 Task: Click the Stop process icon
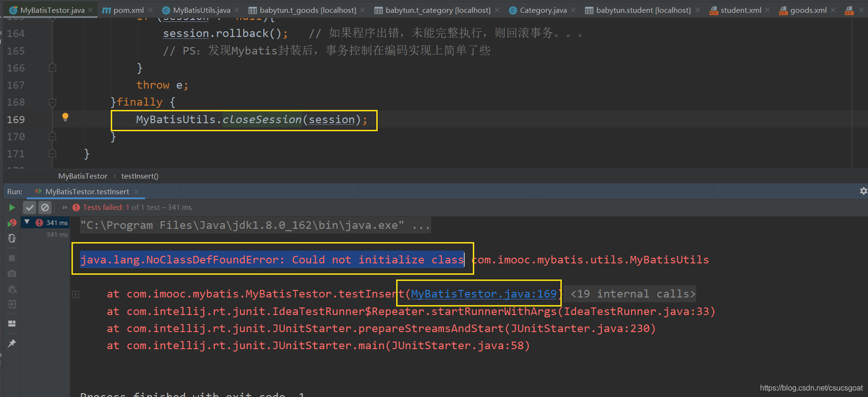[x=12, y=258]
